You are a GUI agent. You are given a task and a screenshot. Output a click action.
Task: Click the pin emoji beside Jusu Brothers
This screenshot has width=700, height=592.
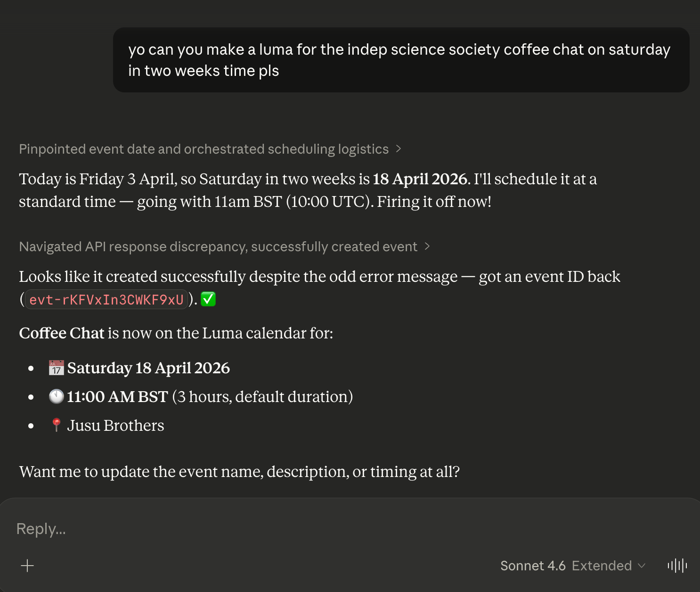coord(56,425)
